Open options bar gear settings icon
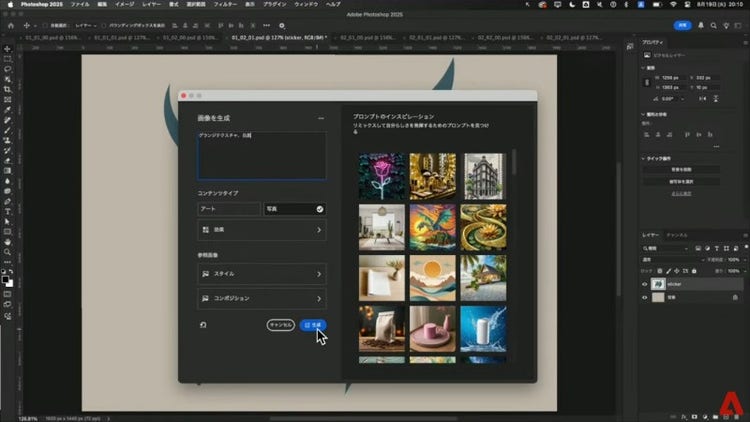 (x=282, y=25)
